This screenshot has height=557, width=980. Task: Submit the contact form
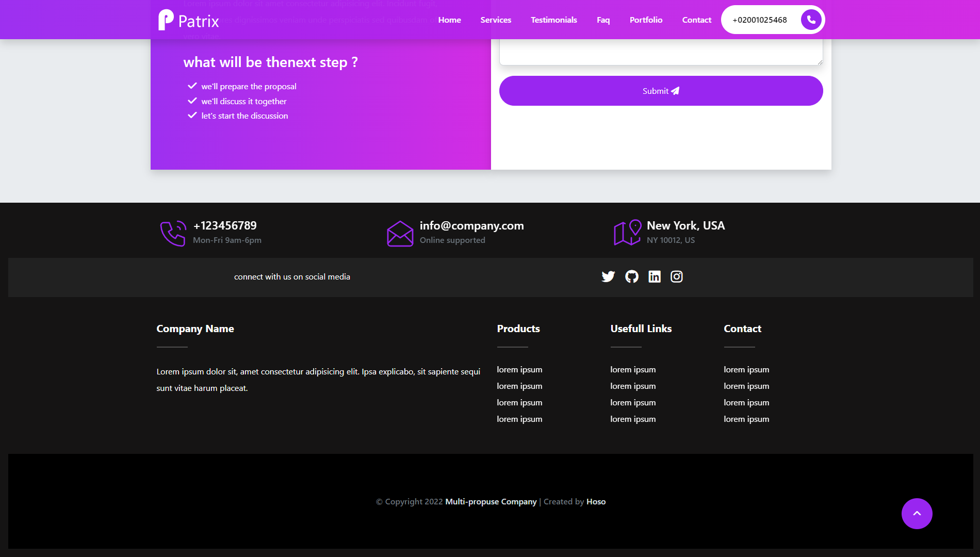(x=661, y=90)
